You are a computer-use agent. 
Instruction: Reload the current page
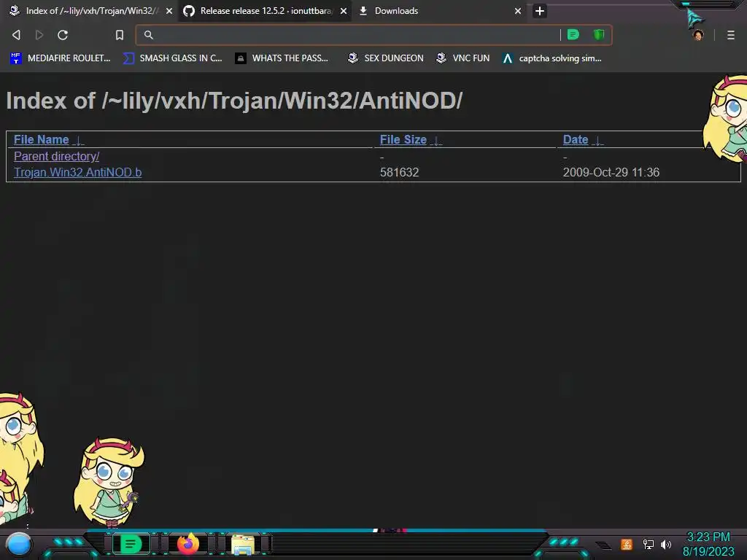coord(63,35)
